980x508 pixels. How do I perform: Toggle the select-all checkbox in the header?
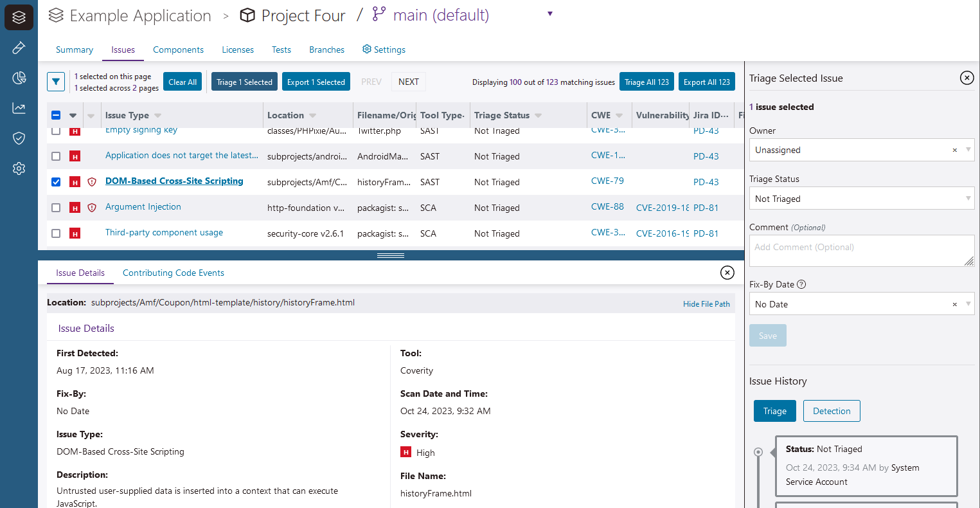click(55, 114)
